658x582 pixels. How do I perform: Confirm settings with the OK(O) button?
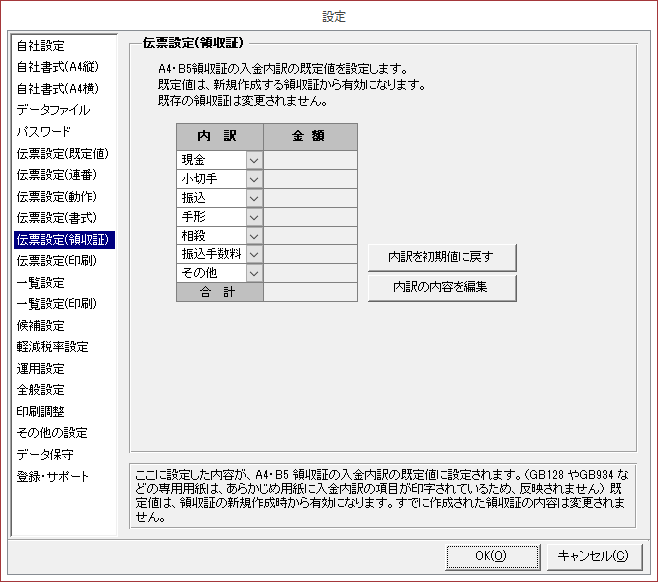tap(492, 556)
